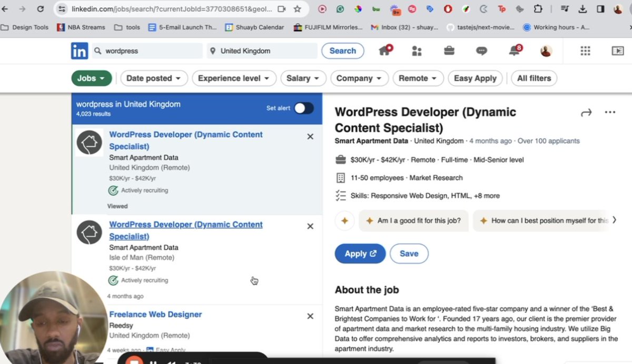The height and width of the screenshot is (364, 632).
Task: Open the Salary filter dropdown
Action: 303,78
